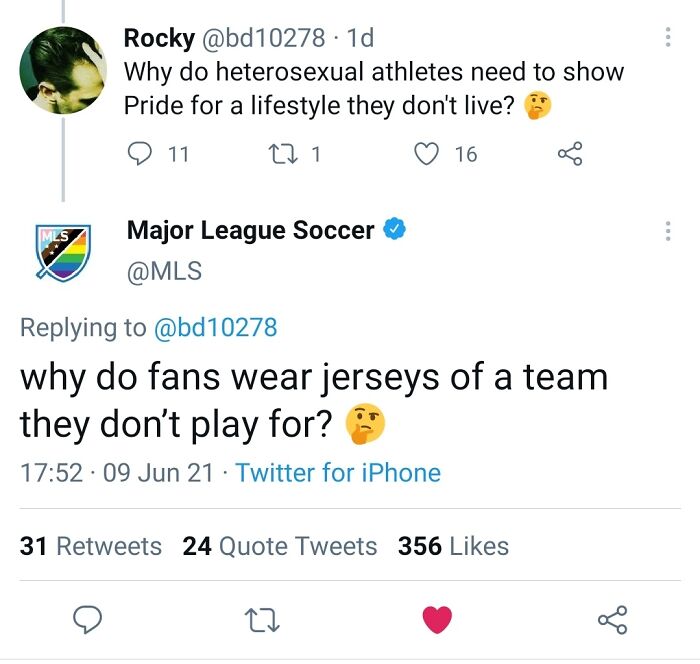Open more options for MLS tweet

667,230
